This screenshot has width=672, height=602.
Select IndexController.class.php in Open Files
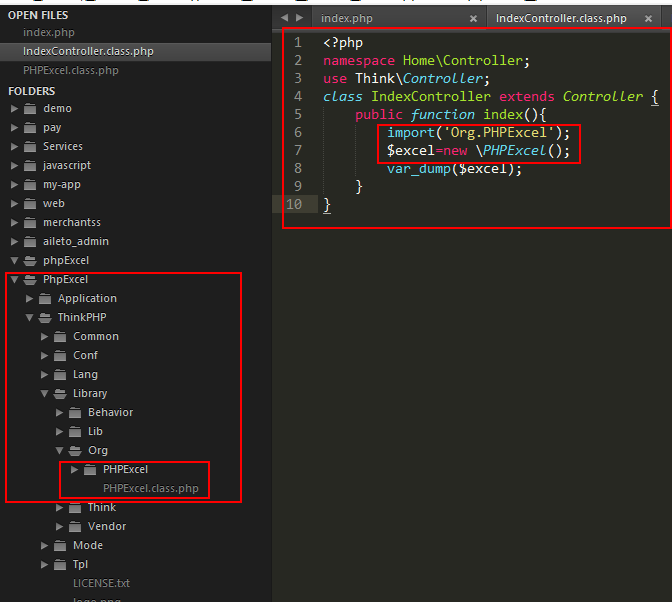click(135, 51)
